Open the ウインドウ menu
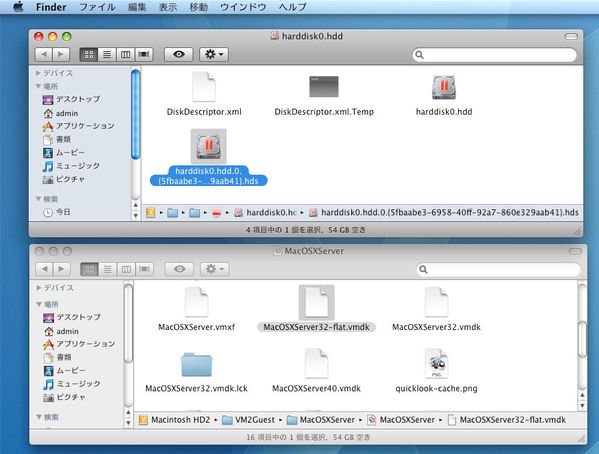This screenshot has height=454, width=599. tap(243, 7)
